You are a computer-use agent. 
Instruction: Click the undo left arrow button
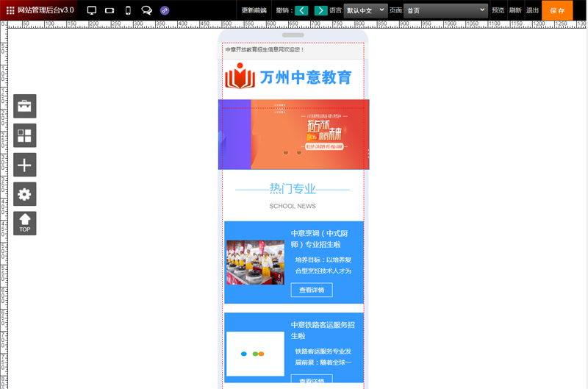[301, 10]
